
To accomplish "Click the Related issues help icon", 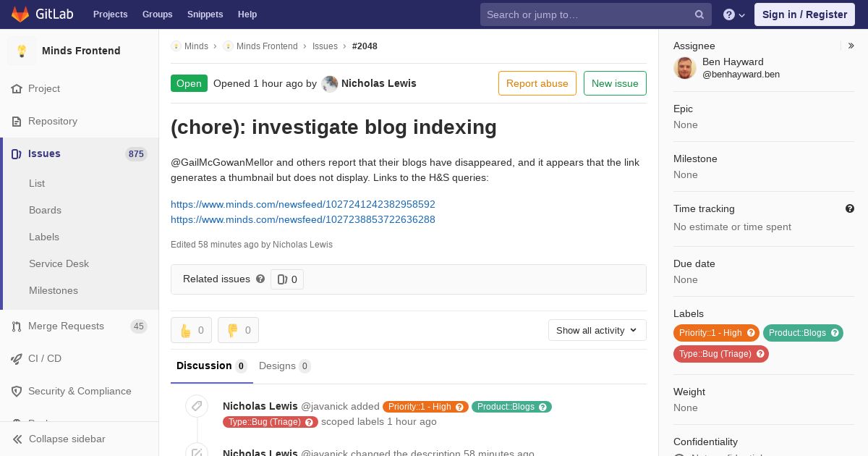I will (x=260, y=279).
